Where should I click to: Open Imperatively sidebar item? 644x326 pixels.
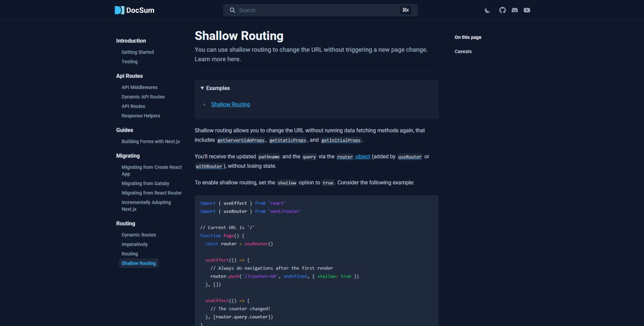[x=135, y=244]
